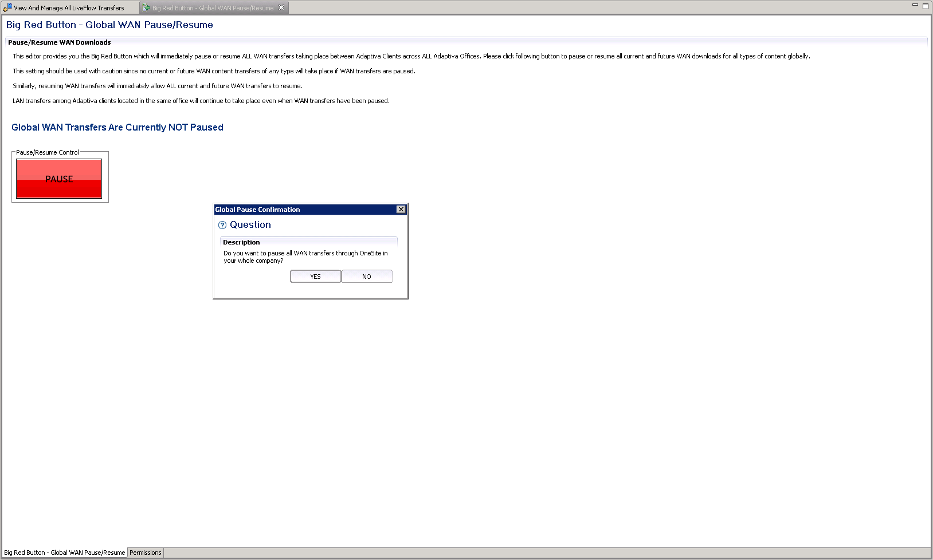Click the Big Red Button tab icon
This screenshot has width=933, height=560.
click(146, 7)
